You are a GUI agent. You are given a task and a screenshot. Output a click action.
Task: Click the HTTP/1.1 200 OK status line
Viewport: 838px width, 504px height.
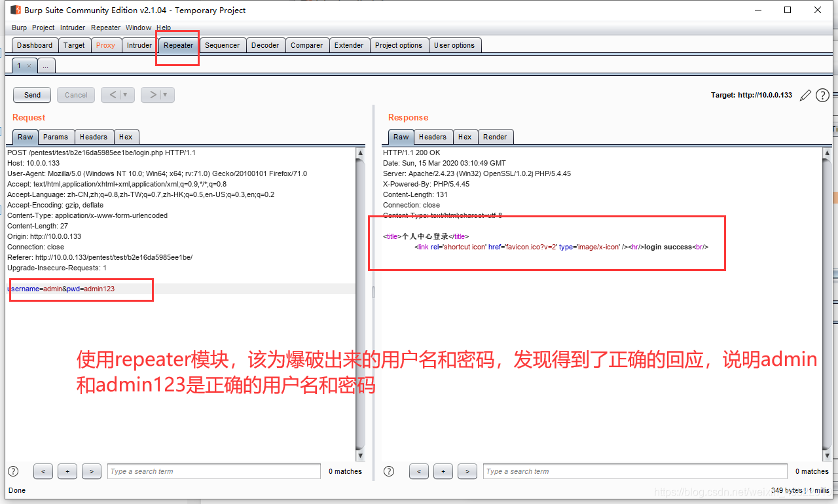411,153
